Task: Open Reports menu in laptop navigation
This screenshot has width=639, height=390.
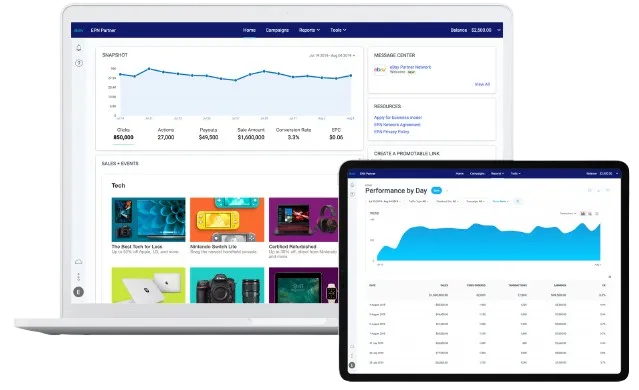Action: 309,30
